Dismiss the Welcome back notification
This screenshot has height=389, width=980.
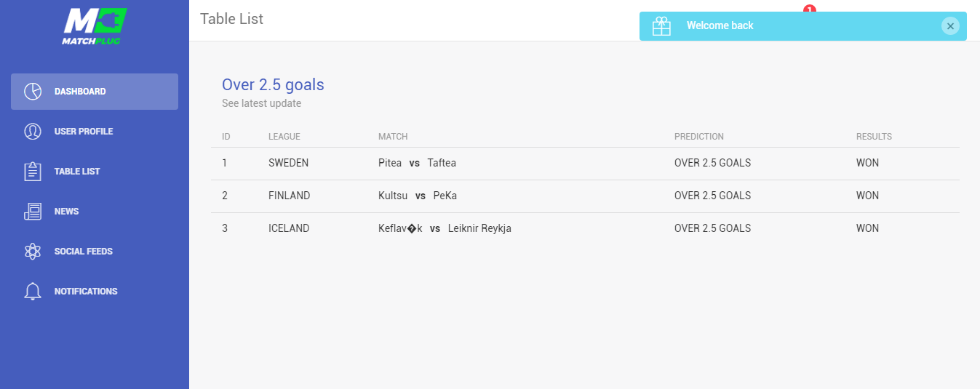(950, 26)
